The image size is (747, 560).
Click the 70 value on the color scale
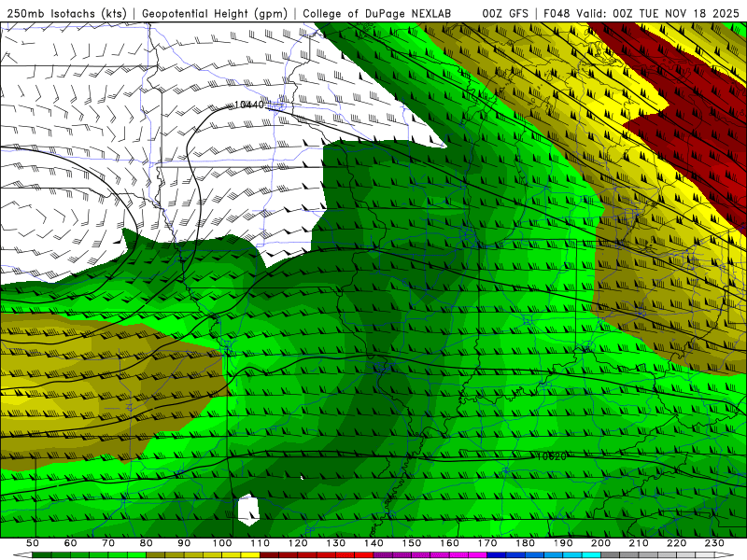[108, 543]
